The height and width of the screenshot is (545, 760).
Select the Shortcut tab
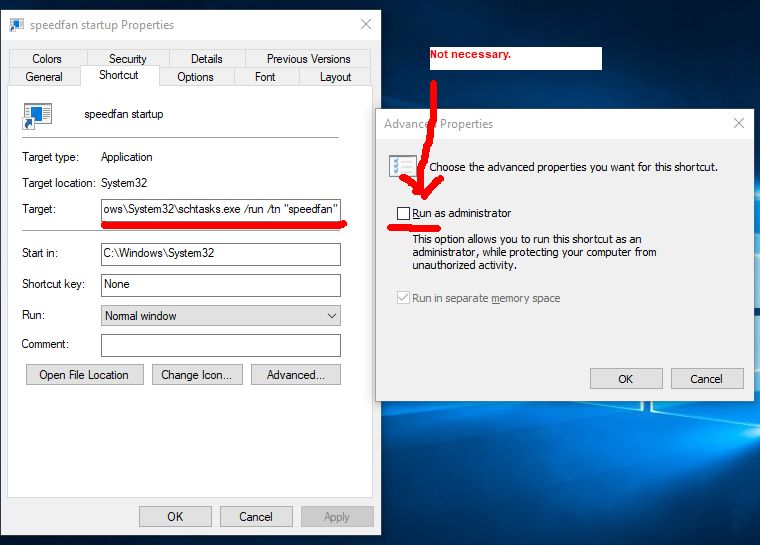(x=119, y=75)
